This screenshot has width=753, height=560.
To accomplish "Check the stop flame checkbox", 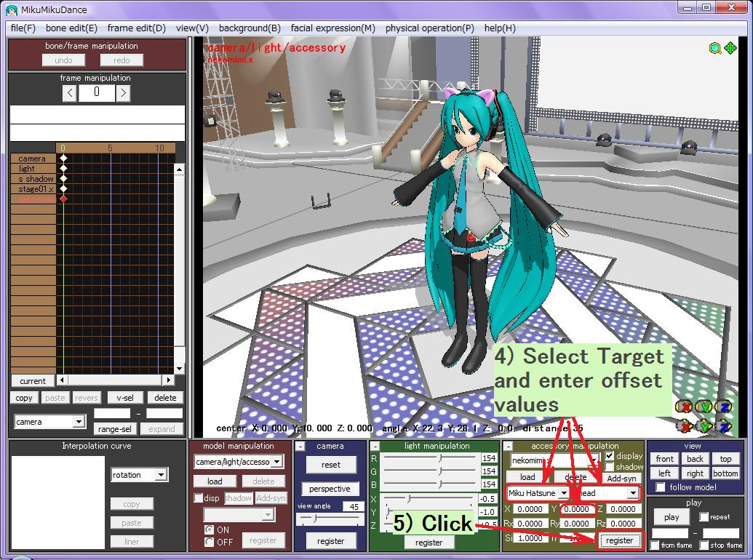I will (704, 545).
